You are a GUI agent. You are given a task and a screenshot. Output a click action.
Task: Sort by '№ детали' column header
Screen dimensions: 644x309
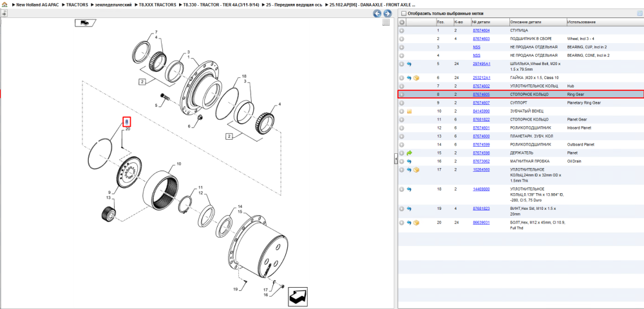(489, 22)
